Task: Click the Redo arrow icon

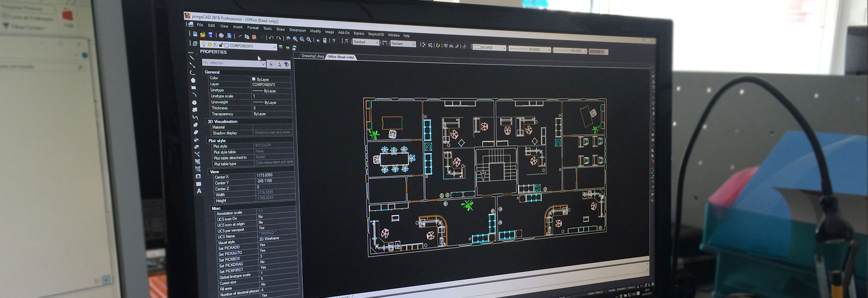Action: click(x=278, y=38)
